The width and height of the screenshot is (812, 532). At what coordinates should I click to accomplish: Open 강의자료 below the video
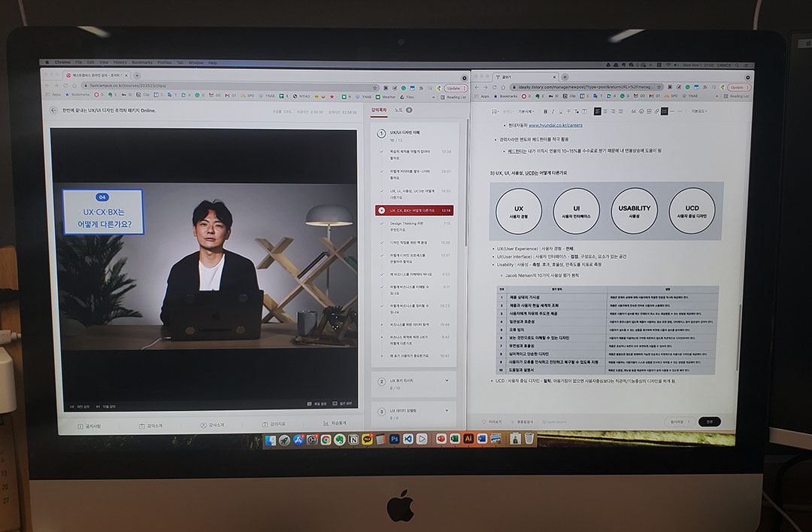point(274,424)
